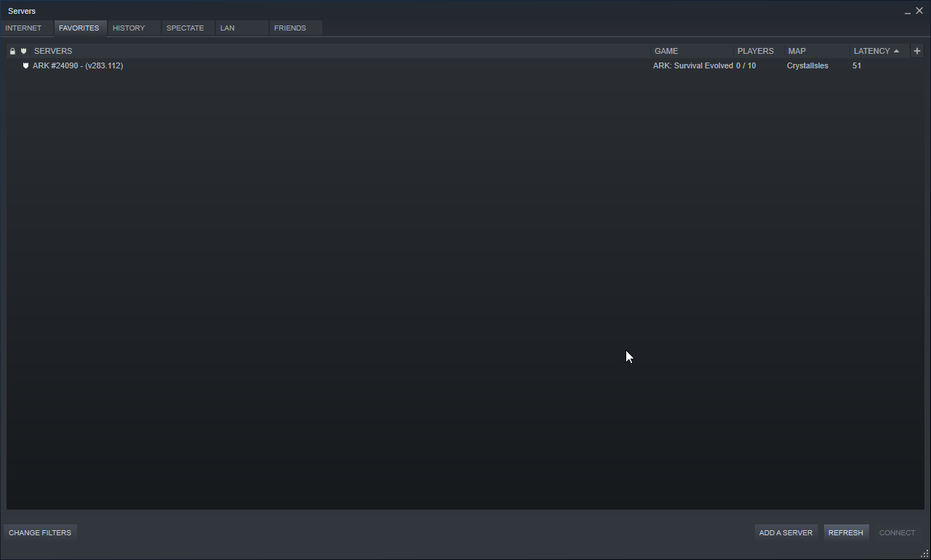931x560 pixels.
Task: Refresh the favorites server list
Action: pos(845,532)
